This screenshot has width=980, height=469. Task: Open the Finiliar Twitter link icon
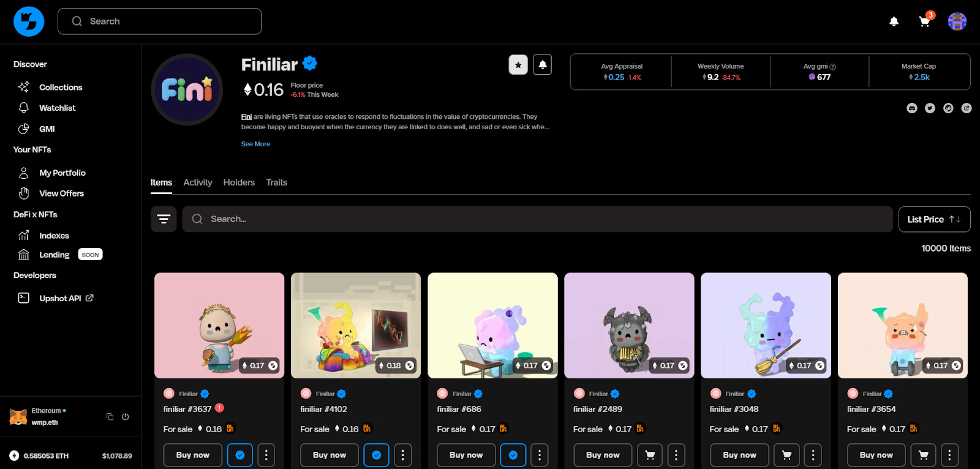[930, 108]
